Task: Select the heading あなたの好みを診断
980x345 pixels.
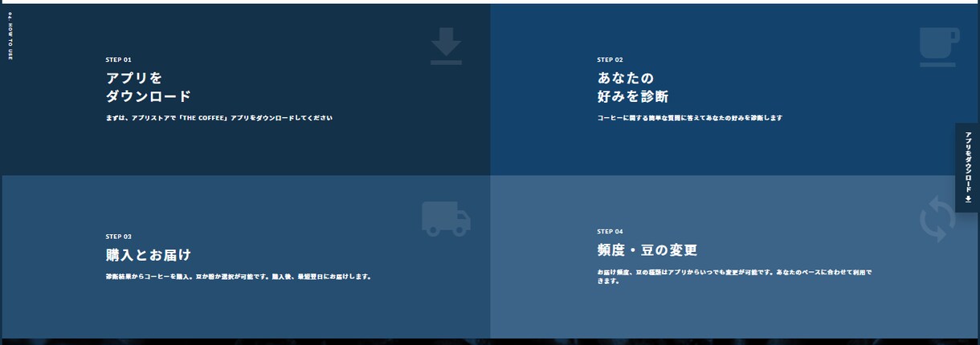Action: pyautogui.click(x=633, y=87)
